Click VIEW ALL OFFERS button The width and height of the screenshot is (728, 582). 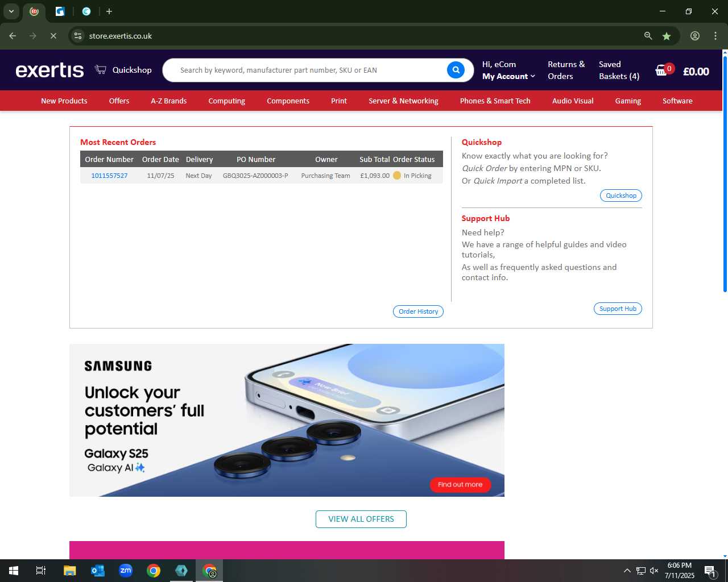coord(361,519)
